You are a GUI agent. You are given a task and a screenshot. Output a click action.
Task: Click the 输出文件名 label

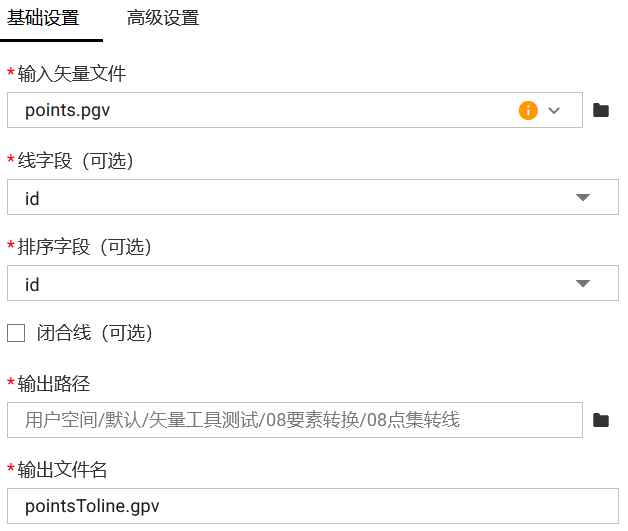coord(62,470)
